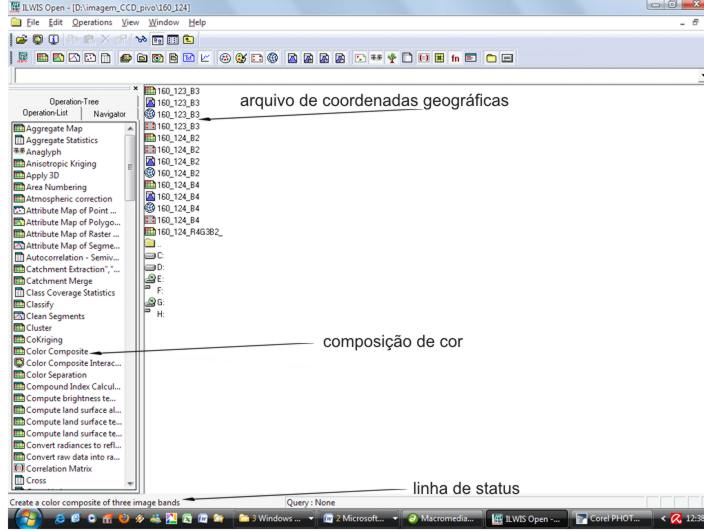Select the Anaglyph operation icon in the list
Viewport: 704px width, 531px height.
point(19,152)
